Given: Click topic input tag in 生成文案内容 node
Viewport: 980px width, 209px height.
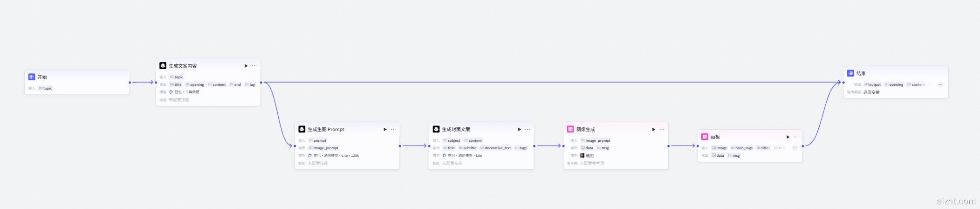Looking at the screenshot, I should 177,77.
